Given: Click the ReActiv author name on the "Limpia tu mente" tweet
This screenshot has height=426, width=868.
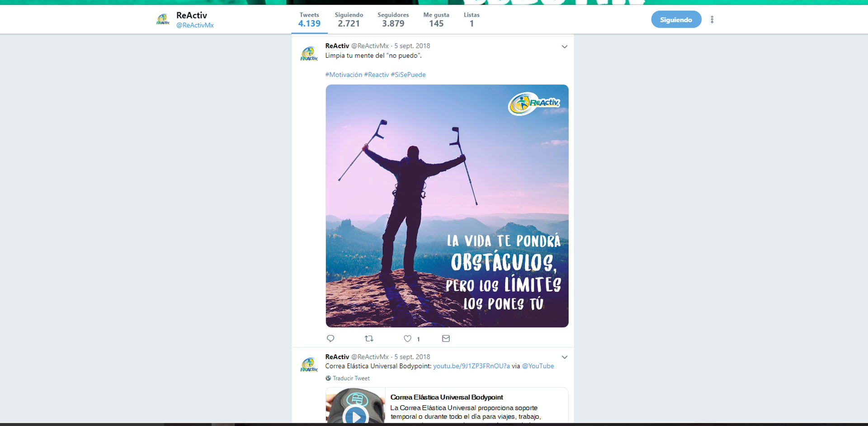Looking at the screenshot, I should (x=337, y=46).
